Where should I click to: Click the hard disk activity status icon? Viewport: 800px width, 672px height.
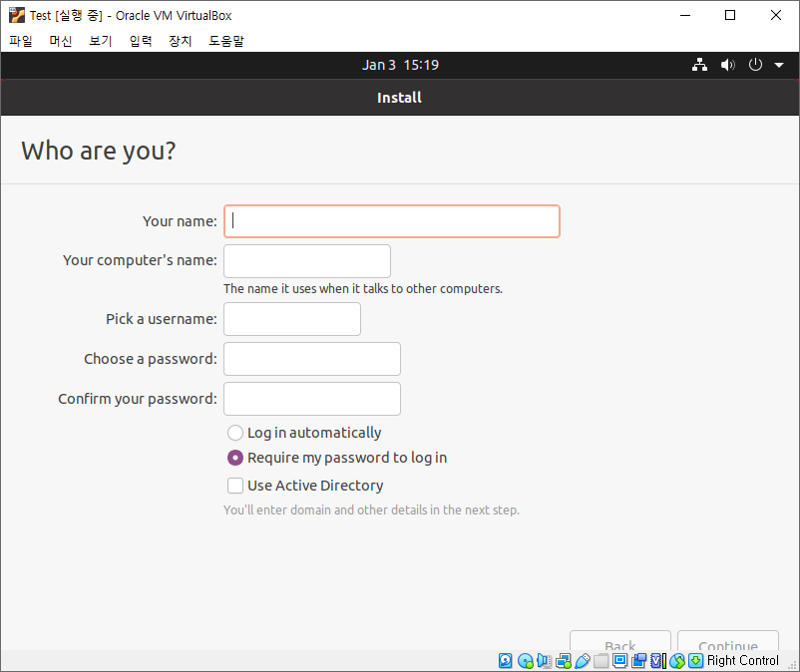[505, 661]
